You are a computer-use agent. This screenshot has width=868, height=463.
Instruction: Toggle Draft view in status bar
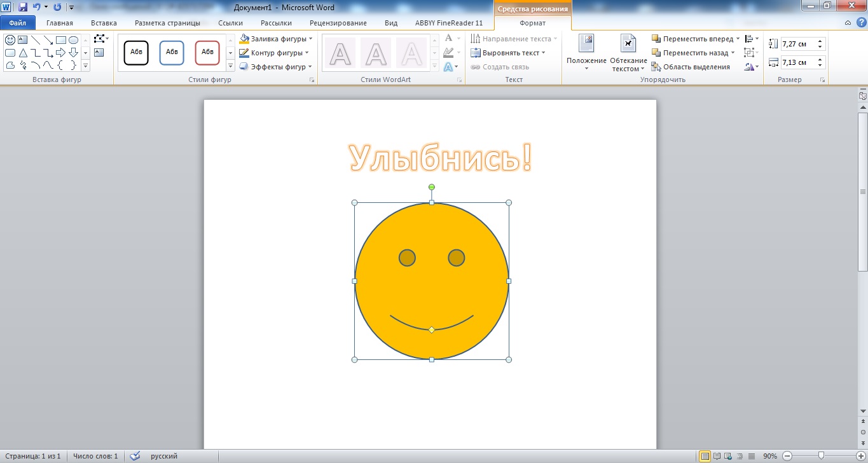coord(752,456)
